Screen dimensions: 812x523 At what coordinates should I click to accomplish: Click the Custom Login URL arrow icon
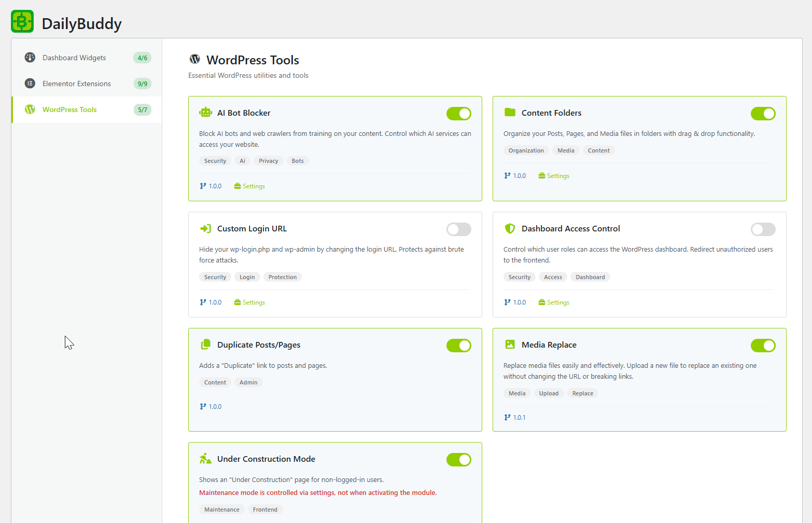[x=205, y=228]
